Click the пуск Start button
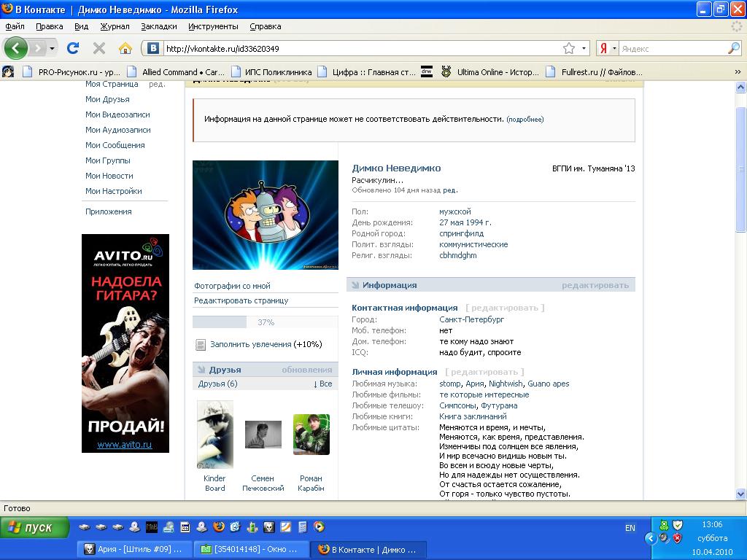The width and height of the screenshot is (747, 560). point(34,528)
